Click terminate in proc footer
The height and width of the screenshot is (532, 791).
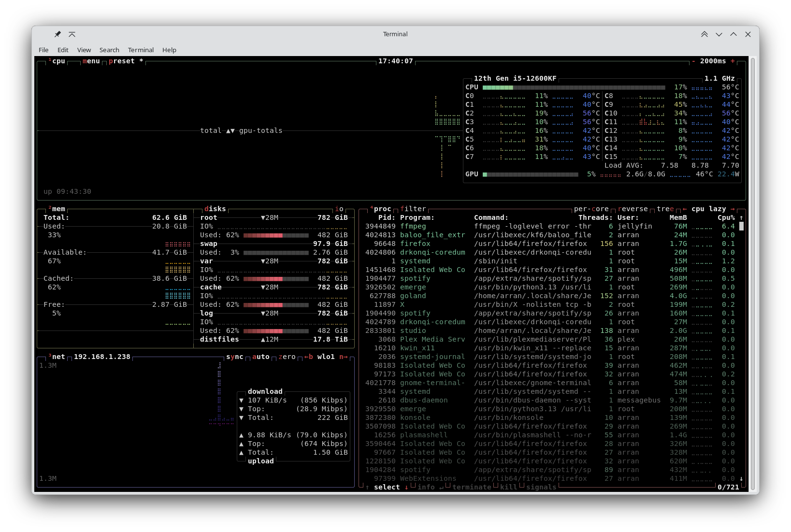point(472,488)
